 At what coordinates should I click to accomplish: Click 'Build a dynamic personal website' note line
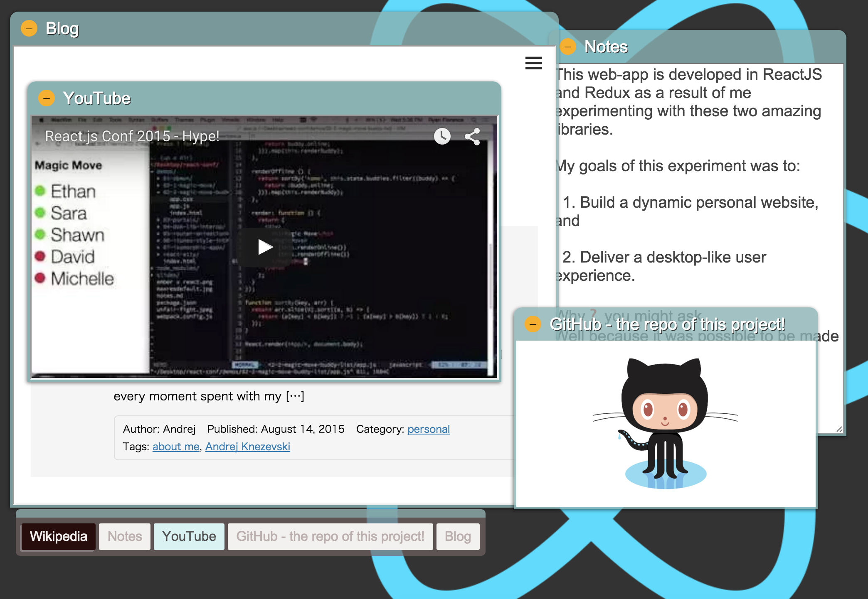tap(691, 202)
